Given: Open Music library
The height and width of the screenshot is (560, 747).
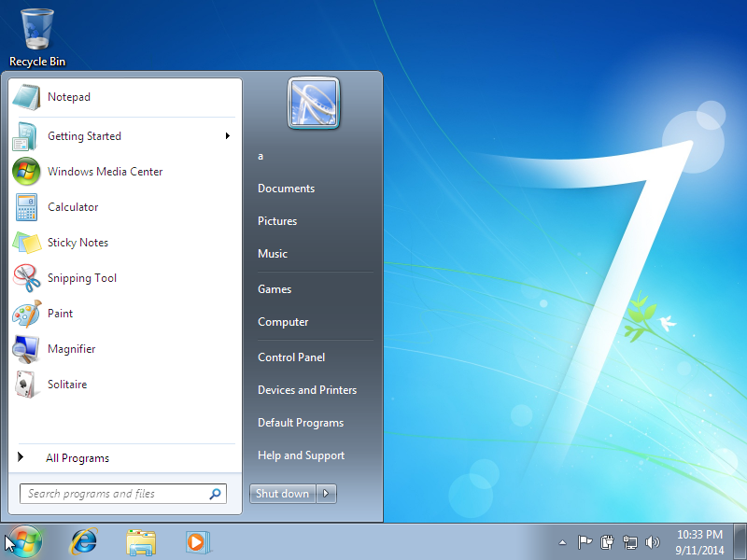Looking at the screenshot, I should 273,254.
